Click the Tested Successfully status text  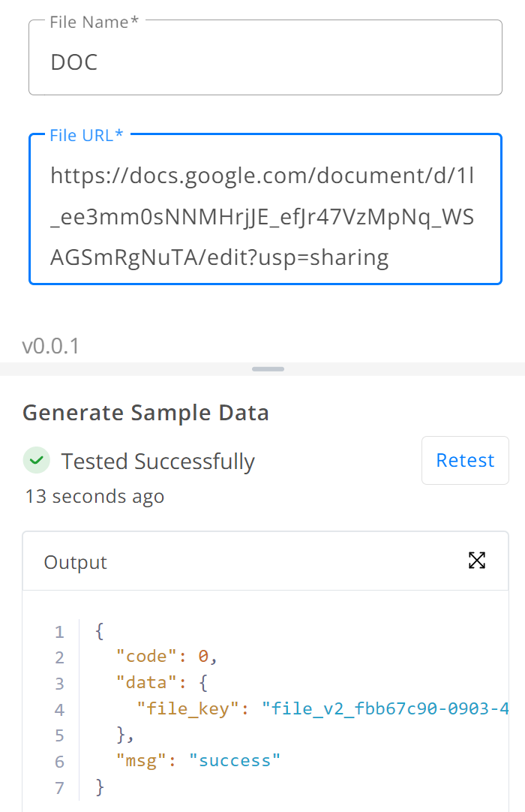158,462
